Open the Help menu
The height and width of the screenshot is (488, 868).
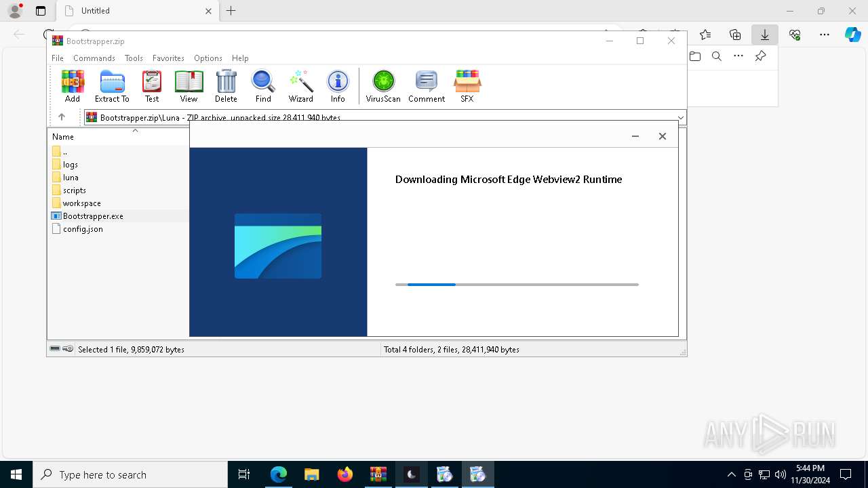[x=240, y=58]
